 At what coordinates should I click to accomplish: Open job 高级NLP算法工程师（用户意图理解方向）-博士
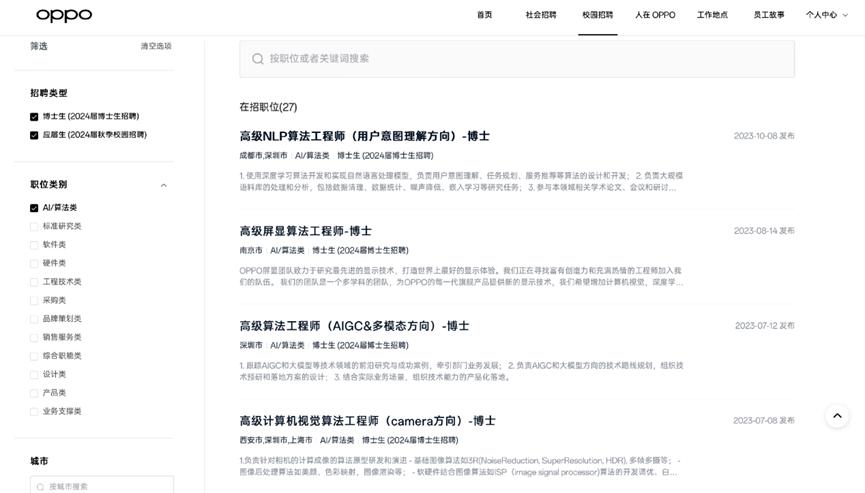[x=365, y=136]
